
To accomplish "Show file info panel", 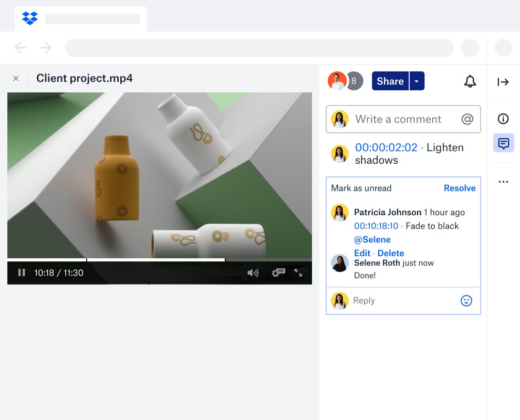I will click(503, 119).
